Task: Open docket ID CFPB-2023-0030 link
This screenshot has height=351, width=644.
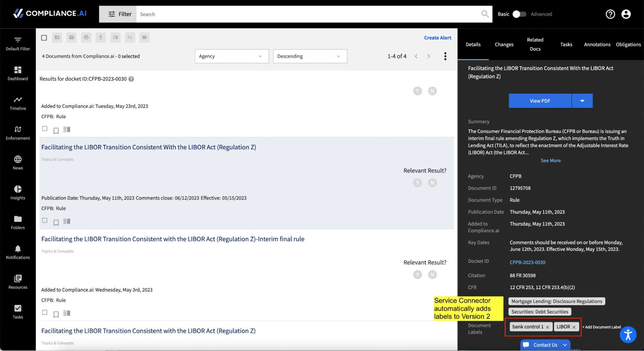Action: (x=527, y=262)
